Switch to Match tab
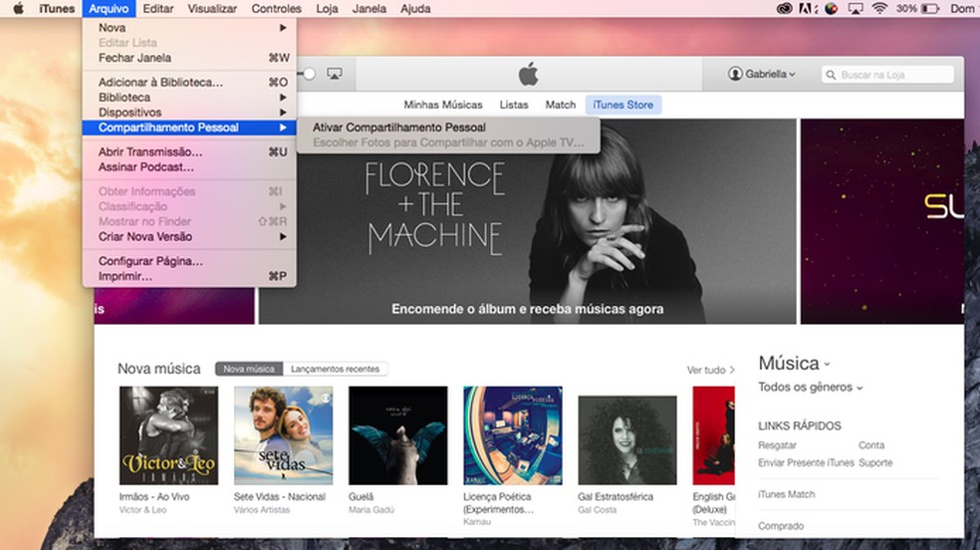This screenshot has width=980, height=550. (x=561, y=105)
